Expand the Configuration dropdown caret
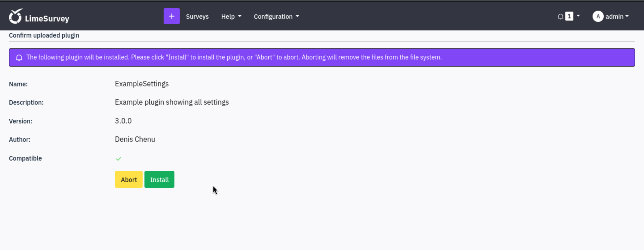The width and height of the screenshot is (644, 250). click(297, 16)
